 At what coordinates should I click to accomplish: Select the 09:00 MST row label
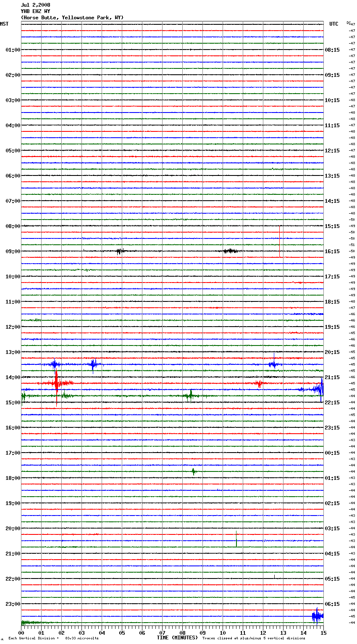click(13, 251)
